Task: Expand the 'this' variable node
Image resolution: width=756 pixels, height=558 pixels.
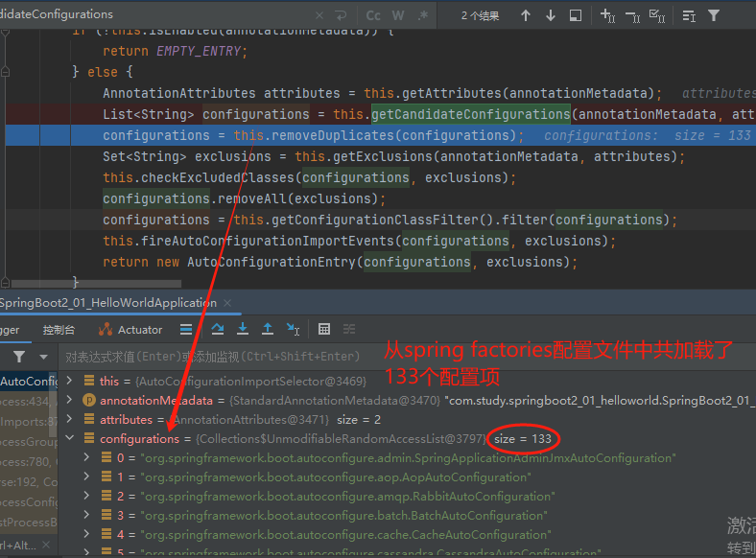Action: (69, 381)
